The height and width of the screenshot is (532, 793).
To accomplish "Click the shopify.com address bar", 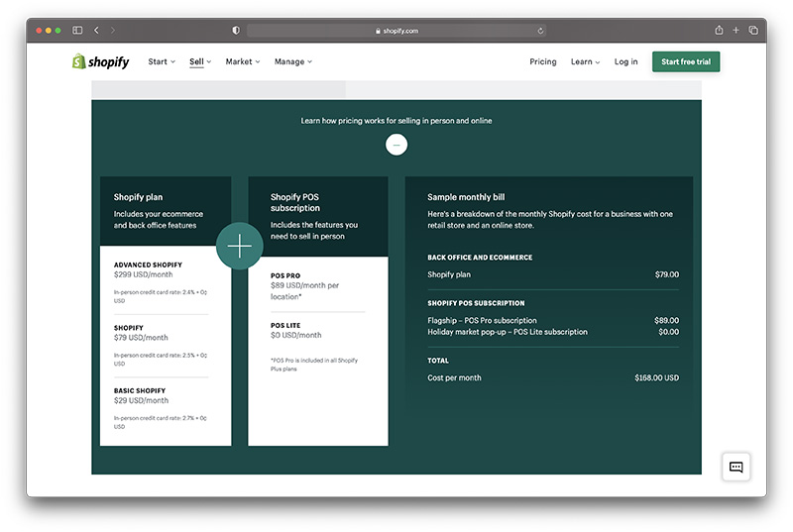I will click(x=396, y=31).
